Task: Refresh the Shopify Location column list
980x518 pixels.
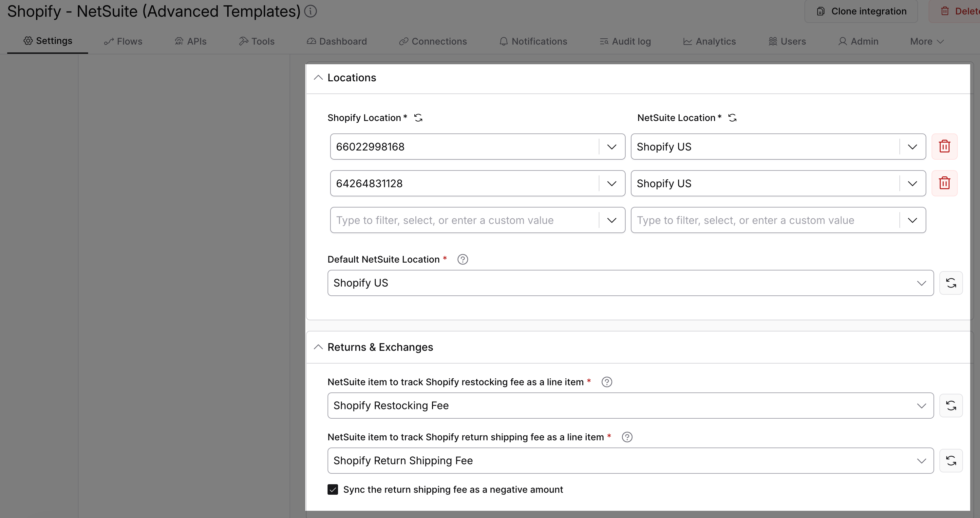Action: click(x=418, y=118)
